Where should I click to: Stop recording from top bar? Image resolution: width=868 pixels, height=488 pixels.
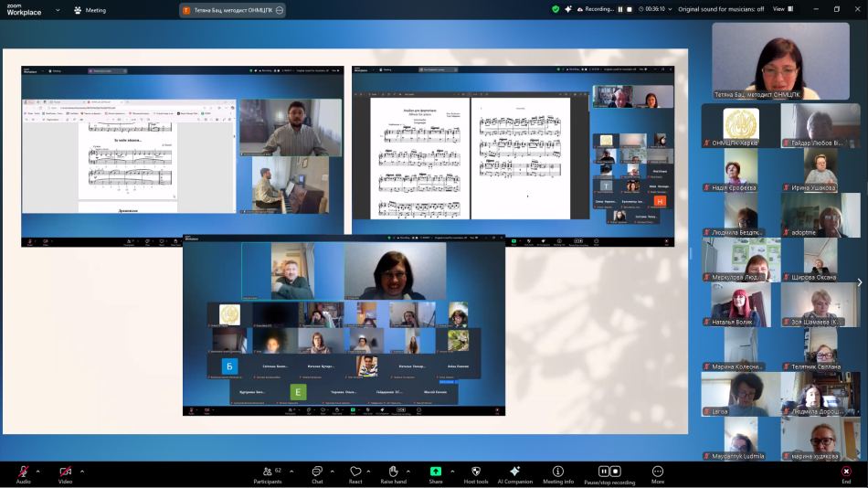click(x=630, y=9)
